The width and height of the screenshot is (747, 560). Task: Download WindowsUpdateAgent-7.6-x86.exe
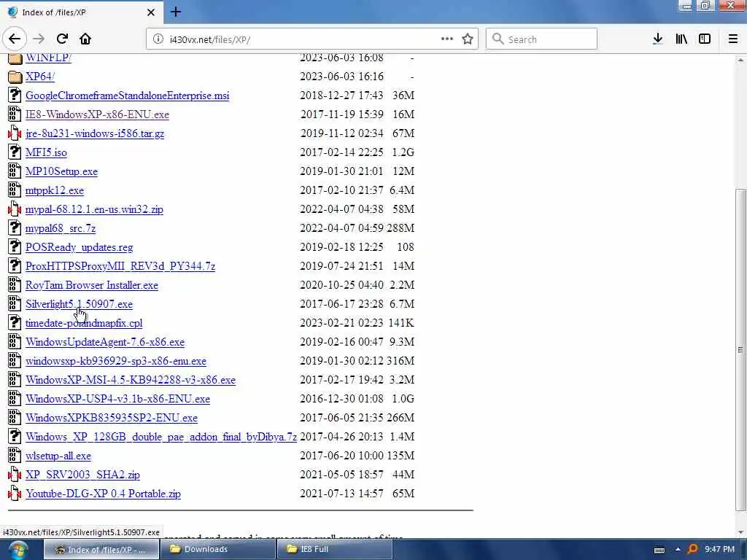(105, 342)
